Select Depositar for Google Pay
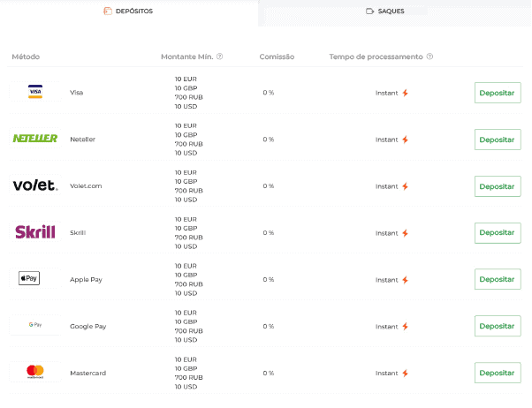Image resolution: width=532 pixels, height=408 pixels. point(497,327)
